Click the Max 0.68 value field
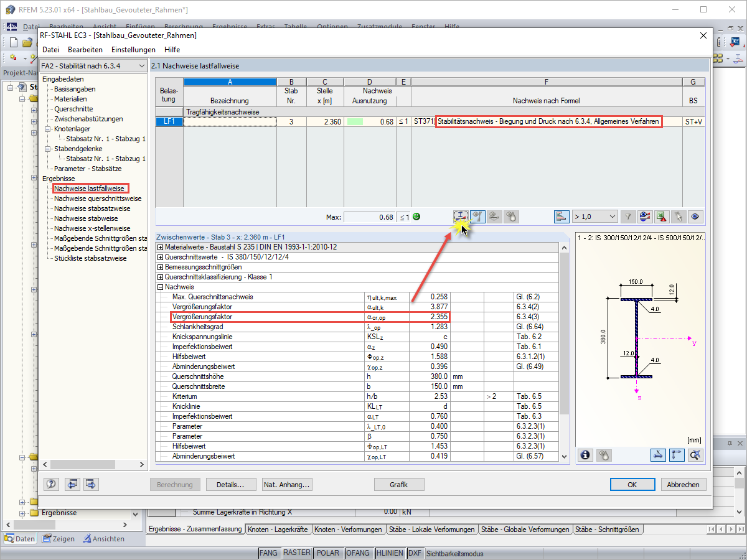Screen dimensions: 747x560 [x=370, y=217]
